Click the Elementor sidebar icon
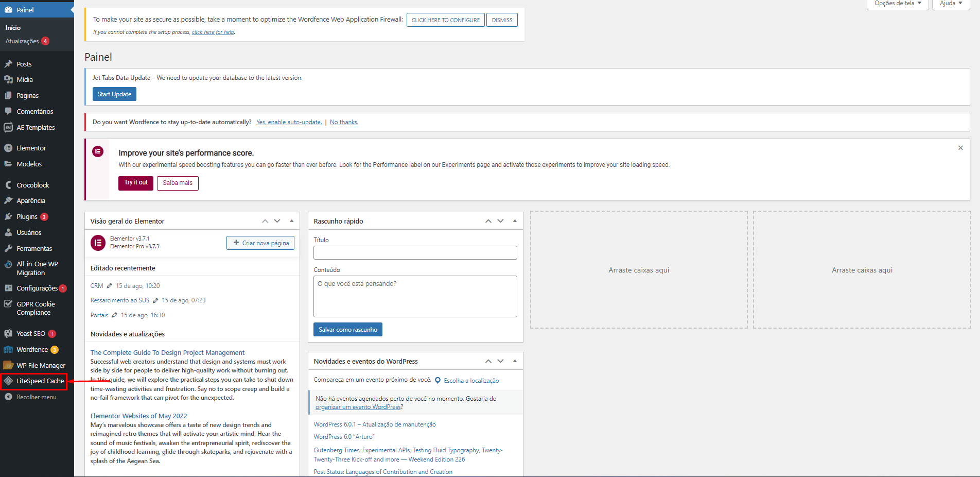Screen dimensions: 980x477 point(8,148)
